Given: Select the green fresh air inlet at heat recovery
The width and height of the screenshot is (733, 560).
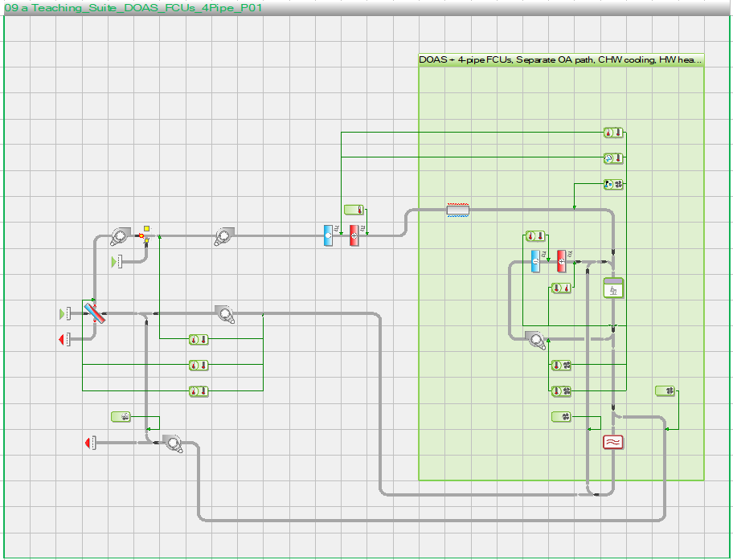Looking at the screenshot, I should (x=65, y=313).
